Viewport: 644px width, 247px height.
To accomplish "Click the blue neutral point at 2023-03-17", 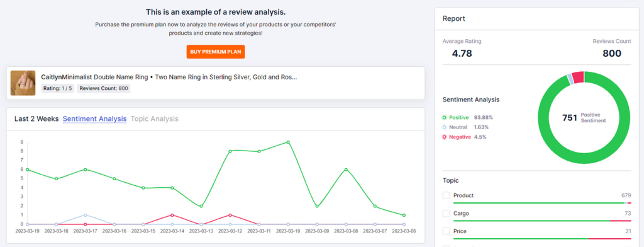I will tap(85, 215).
